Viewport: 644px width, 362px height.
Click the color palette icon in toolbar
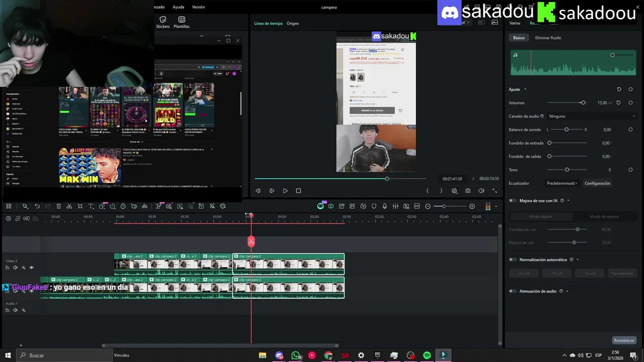(223, 206)
